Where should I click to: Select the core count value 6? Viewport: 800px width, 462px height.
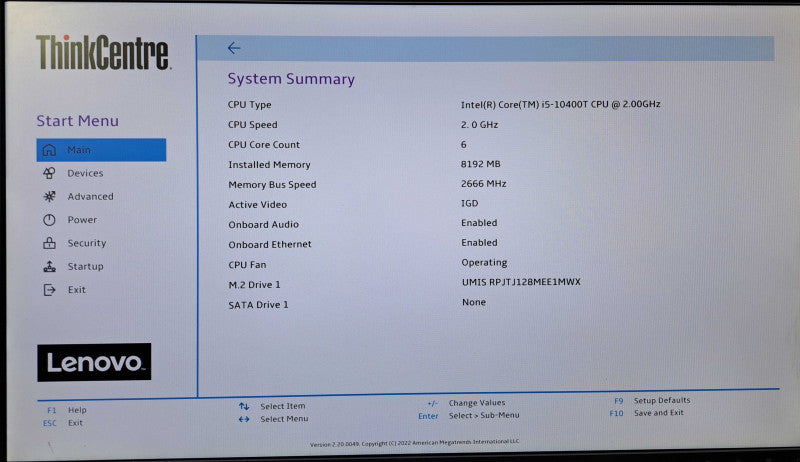click(x=464, y=144)
